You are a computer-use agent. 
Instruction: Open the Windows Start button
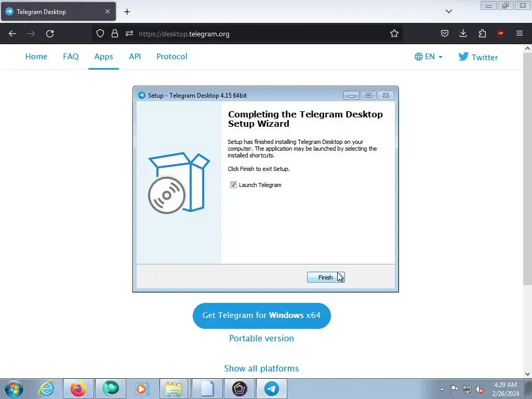pyautogui.click(x=14, y=389)
